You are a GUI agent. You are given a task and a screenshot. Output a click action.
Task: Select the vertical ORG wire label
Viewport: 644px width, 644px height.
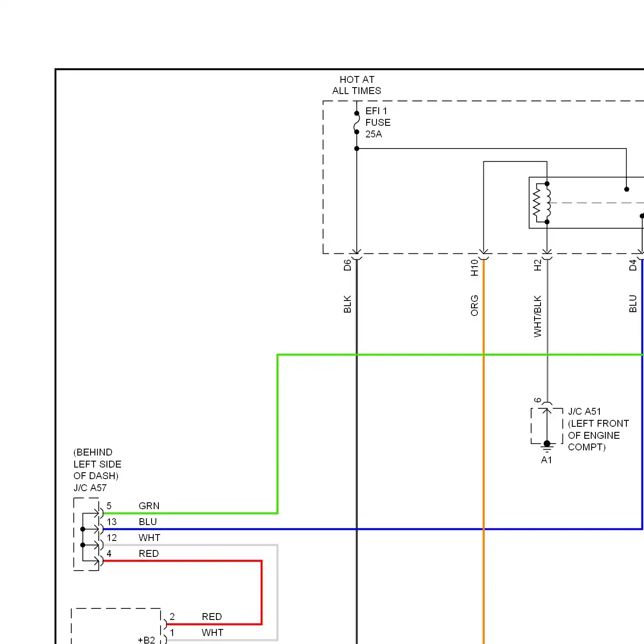(x=474, y=305)
